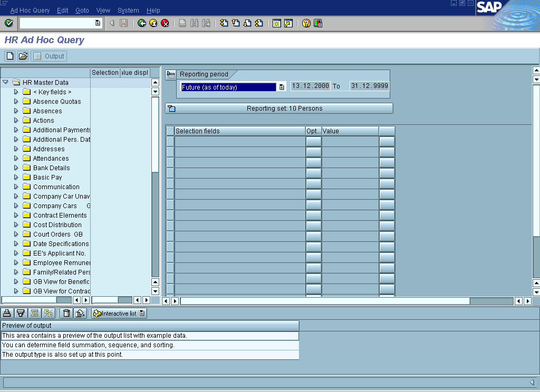540x392 pixels.
Task: Expand the Absences folder
Action: (x=16, y=111)
